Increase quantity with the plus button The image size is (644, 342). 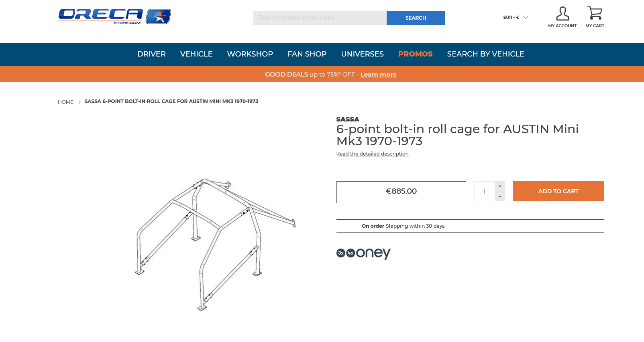click(500, 186)
